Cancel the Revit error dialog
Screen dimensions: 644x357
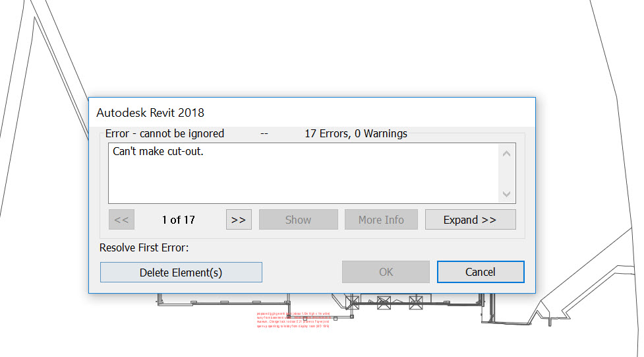click(x=481, y=272)
